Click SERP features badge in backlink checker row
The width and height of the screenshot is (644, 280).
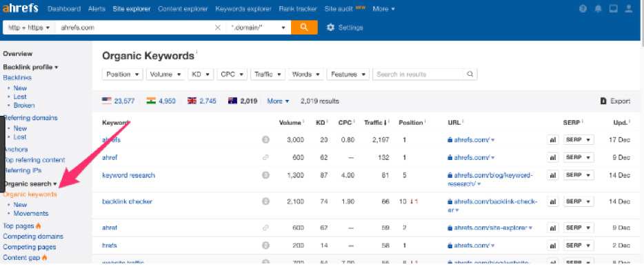265,201
